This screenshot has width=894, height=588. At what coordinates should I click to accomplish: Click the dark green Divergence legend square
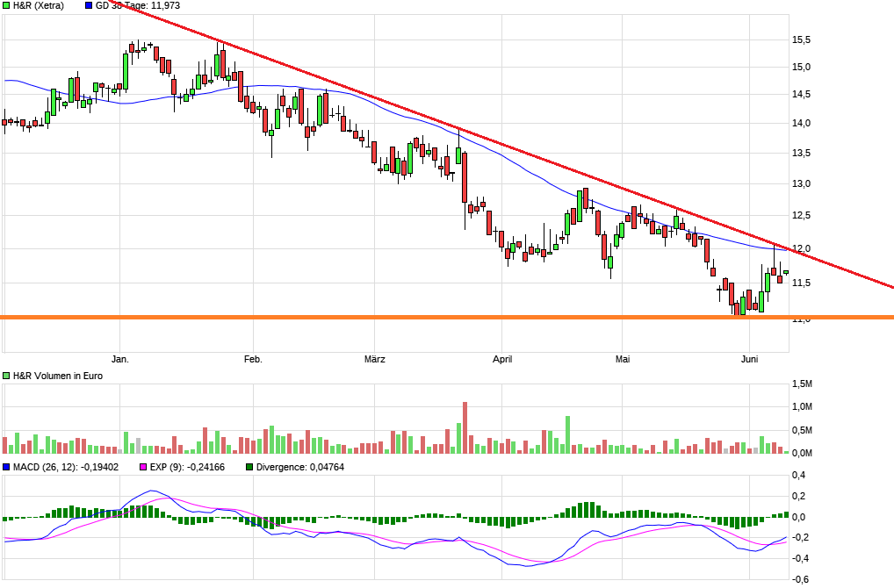250,467
